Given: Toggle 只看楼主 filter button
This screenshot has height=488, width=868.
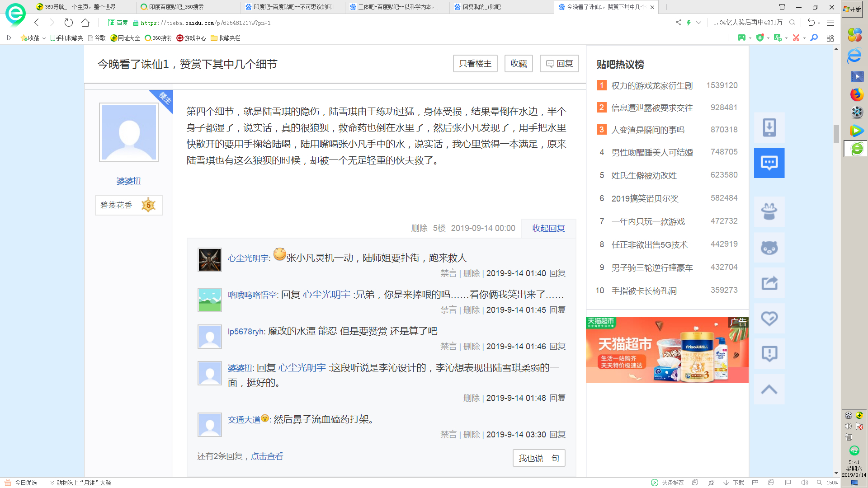Looking at the screenshot, I should point(475,64).
